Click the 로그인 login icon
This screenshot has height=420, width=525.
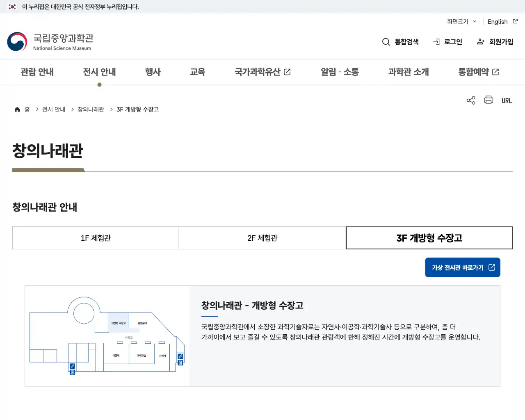pos(436,41)
